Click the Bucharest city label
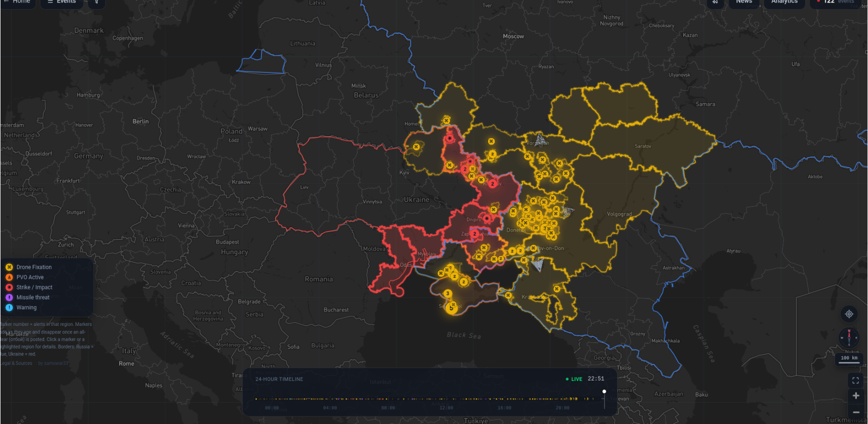Viewport: 868px width, 424px height. [336, 310]
